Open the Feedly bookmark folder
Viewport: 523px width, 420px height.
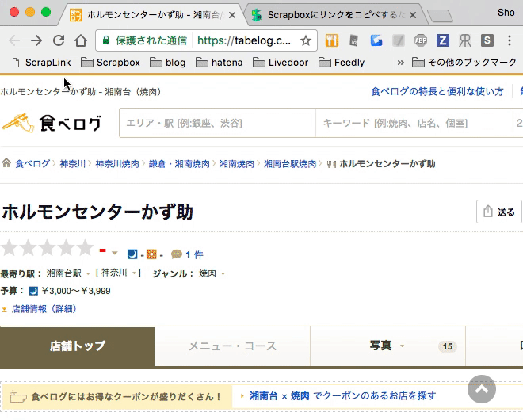(x=342, y=63)
